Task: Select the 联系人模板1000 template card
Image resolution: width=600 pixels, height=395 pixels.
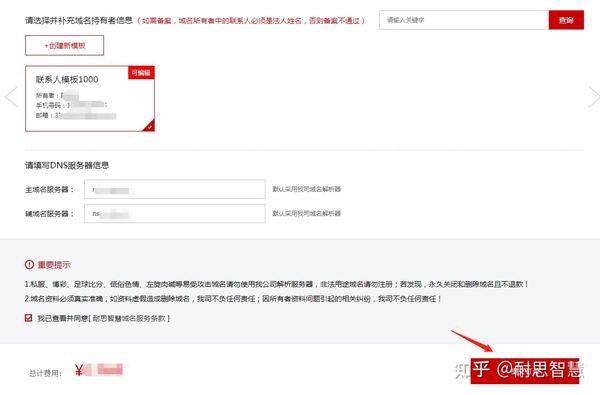Action: pyautogui.click(x=90, y=99)
